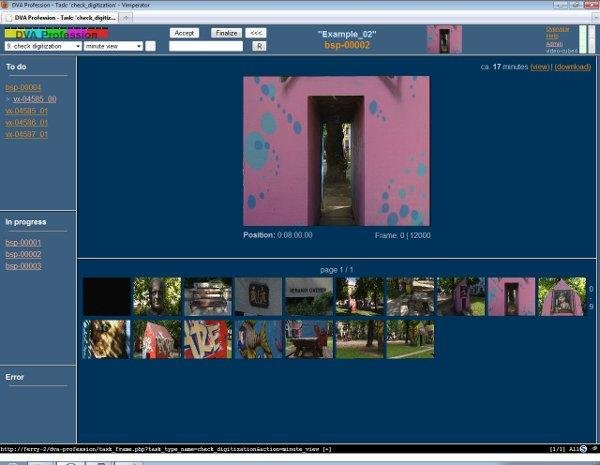The width and height of the screenshot is (600, 465).
Task: Open bsp-00003 under In progress
Action: coord(23,265)
